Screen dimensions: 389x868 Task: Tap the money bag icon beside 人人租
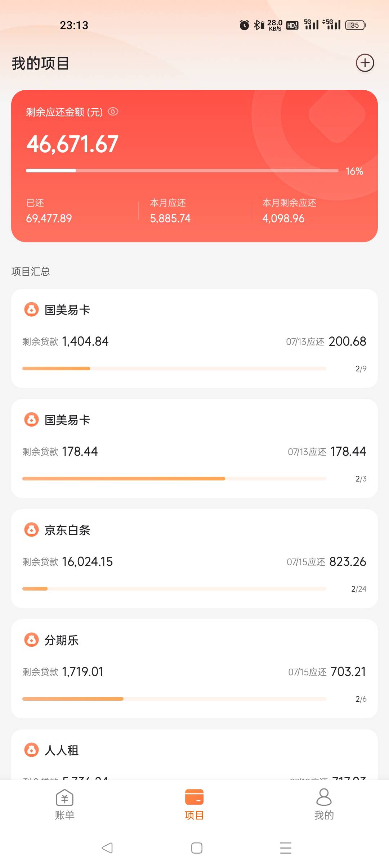tap(31, 750)
